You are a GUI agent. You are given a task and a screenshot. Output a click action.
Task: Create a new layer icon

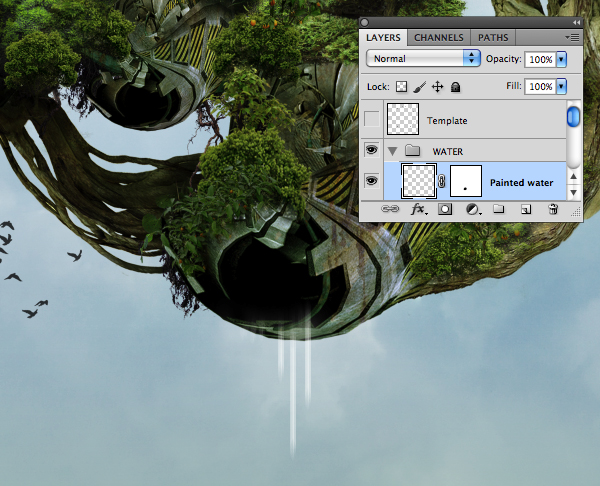pos(526,209)
